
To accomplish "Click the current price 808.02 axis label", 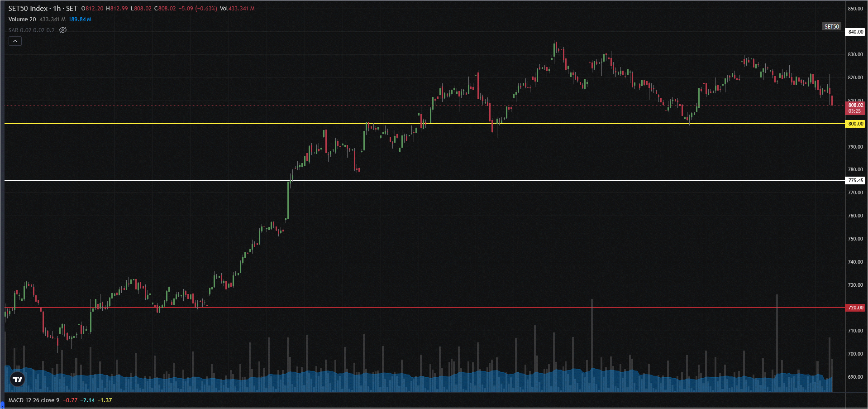I will tap(855, 105).
